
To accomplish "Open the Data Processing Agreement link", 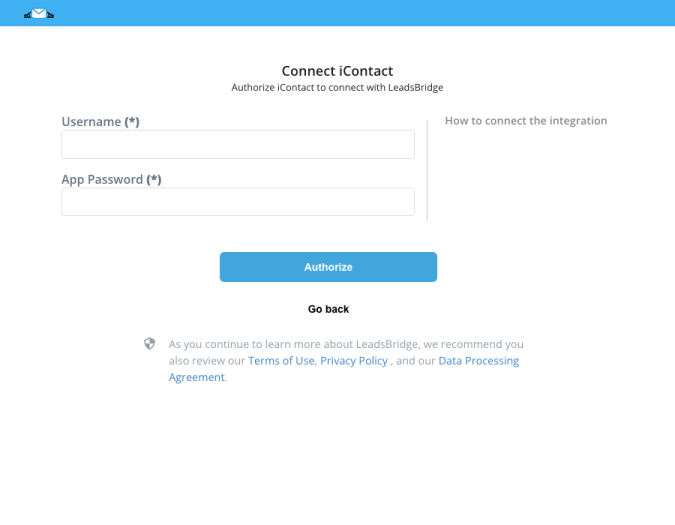I will [478, 361].
